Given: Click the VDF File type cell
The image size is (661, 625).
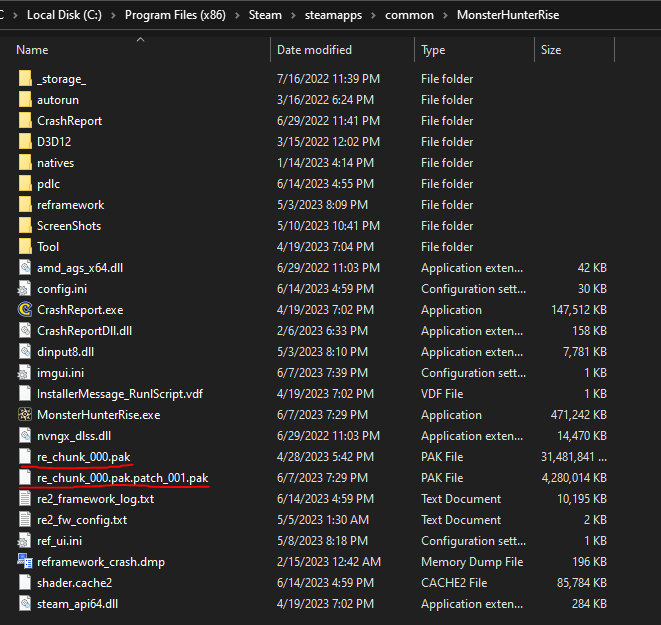Looking at the screenshot, I should (x=442, y=394).
